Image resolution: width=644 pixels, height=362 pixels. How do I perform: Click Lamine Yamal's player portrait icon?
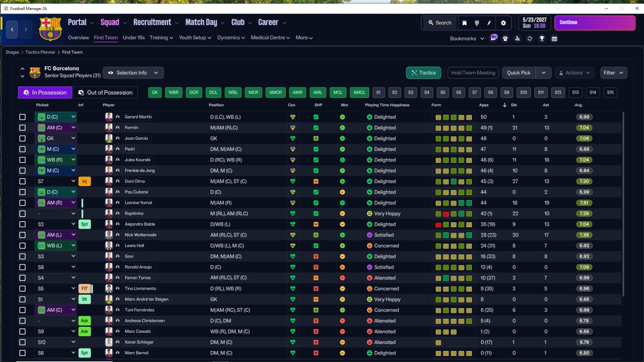tap(108, 203)
